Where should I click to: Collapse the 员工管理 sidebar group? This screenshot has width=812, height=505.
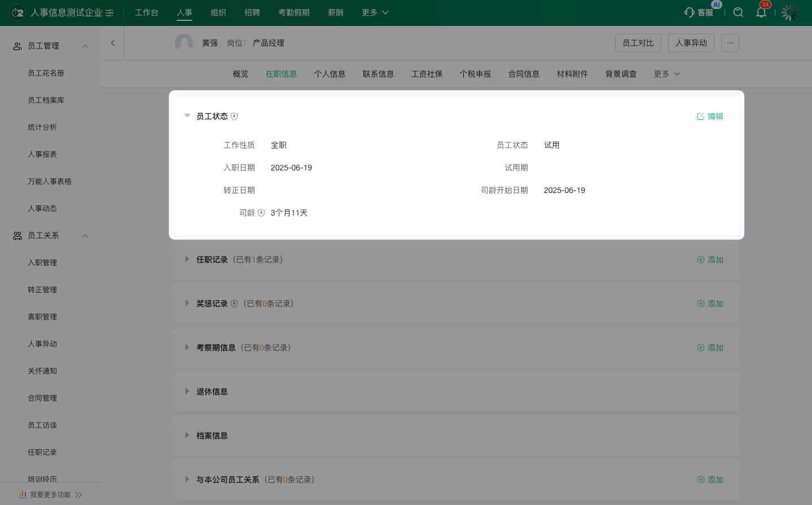pos(85,46)
